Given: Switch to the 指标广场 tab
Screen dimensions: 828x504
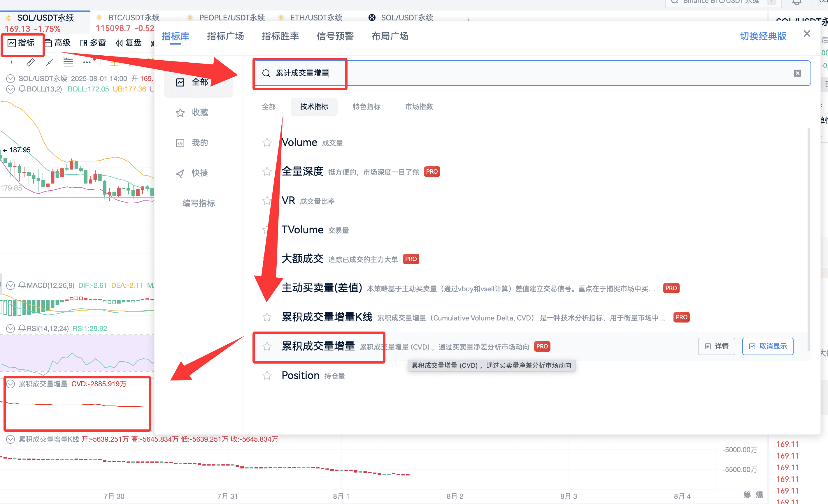Looking at the screenshot, I should point(225,36).
